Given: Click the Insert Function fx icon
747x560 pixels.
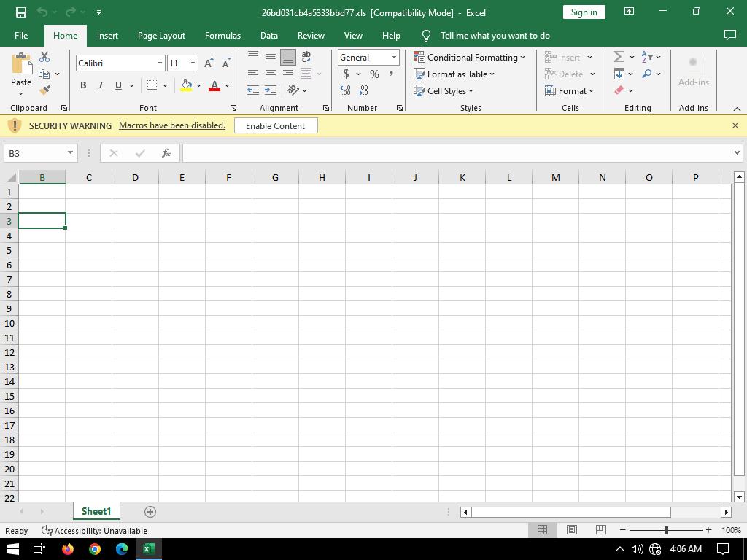Looking at the screenshot, I should pos(166,153).
